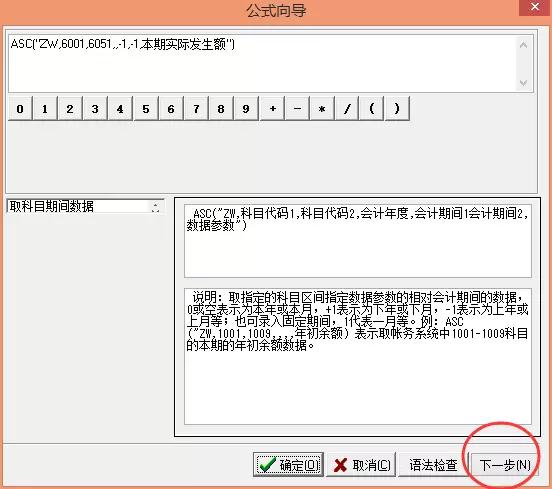Insert a right parenthesis
This screenshot has width=552, height=489.
(397, 108)
